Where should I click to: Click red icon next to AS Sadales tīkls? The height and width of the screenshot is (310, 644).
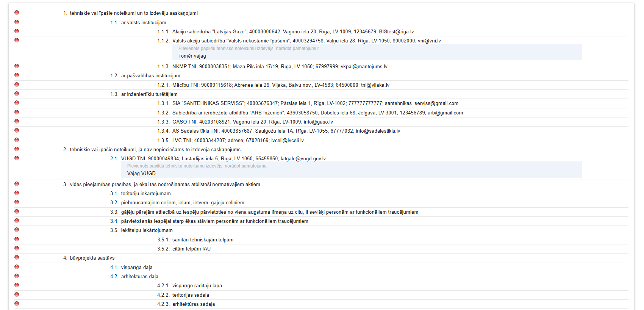click(17, 130)
